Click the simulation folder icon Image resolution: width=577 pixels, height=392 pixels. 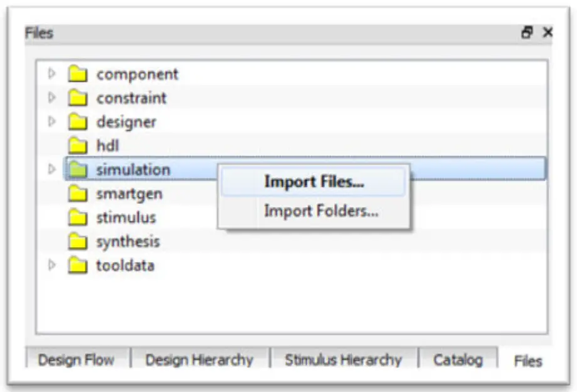pos(78,169)
